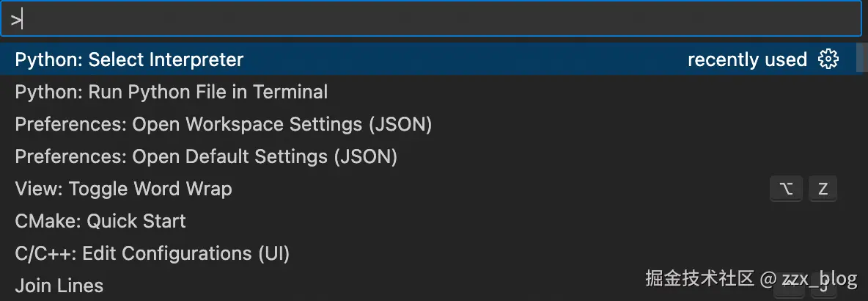Screen dimensions: 868x301
Task: Open Workspace Settings (JSON) entry
Action: (223, 124)
